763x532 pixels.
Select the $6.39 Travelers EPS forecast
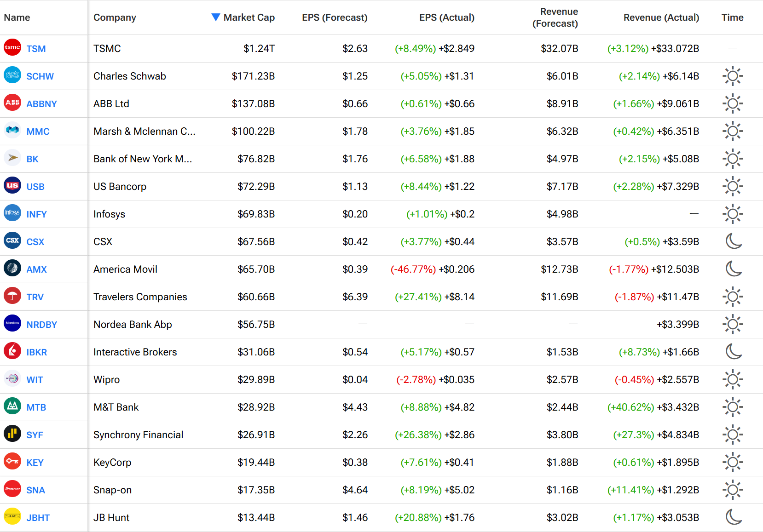coord(355,297)
